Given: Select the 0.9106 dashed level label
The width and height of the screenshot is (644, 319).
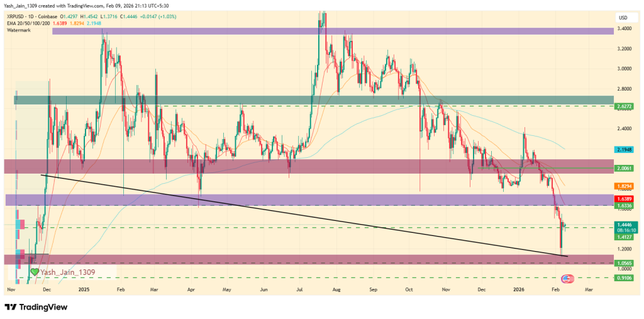Looking at the screenshot, I should (624, 277).
